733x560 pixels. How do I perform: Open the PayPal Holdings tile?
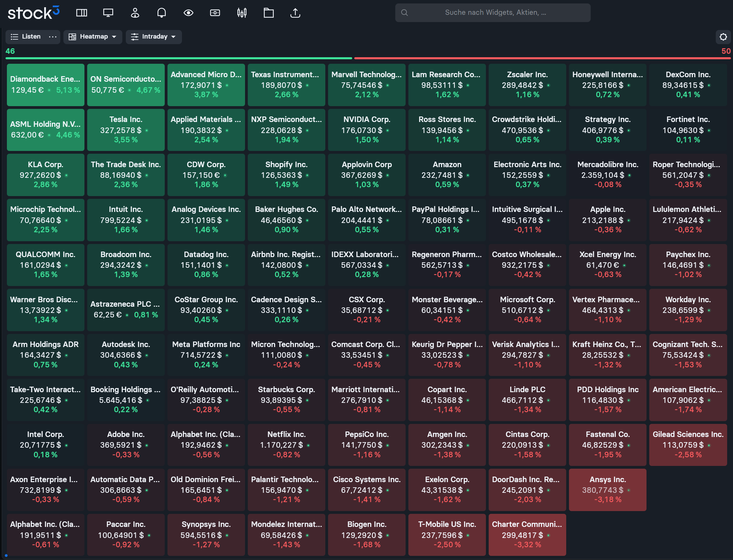click(x=447, y=220)
